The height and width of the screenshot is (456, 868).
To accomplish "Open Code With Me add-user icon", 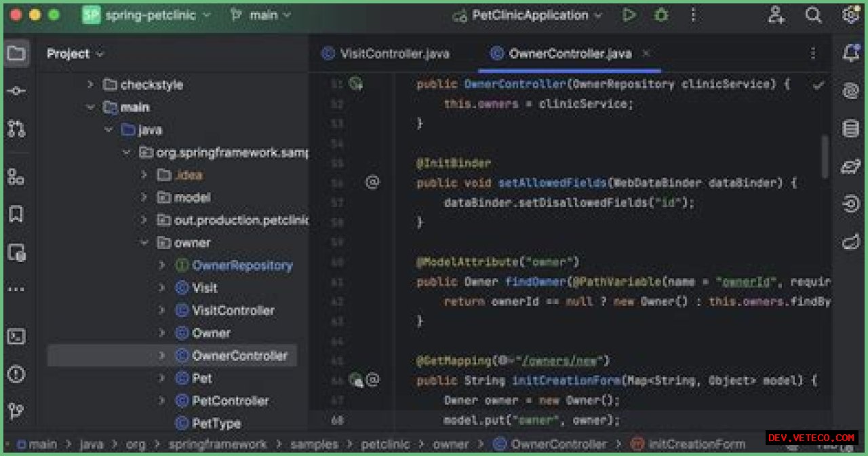I will tap(776, 15).
